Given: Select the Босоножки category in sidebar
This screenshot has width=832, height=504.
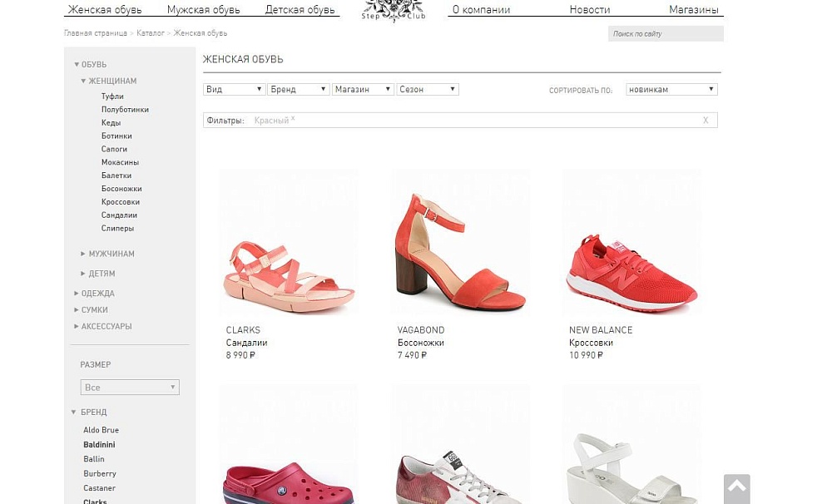Looking at the screenshot, I should (121, 188).
